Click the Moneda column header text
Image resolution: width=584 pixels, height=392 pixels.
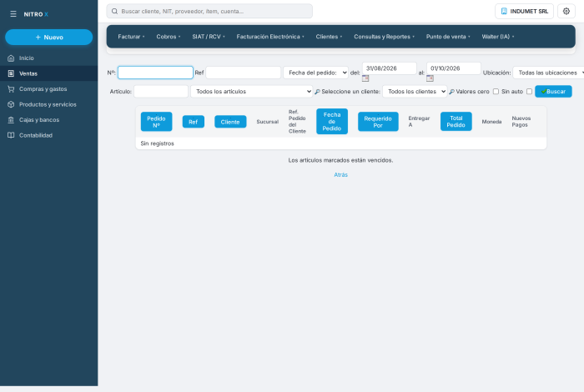[491, 122]
